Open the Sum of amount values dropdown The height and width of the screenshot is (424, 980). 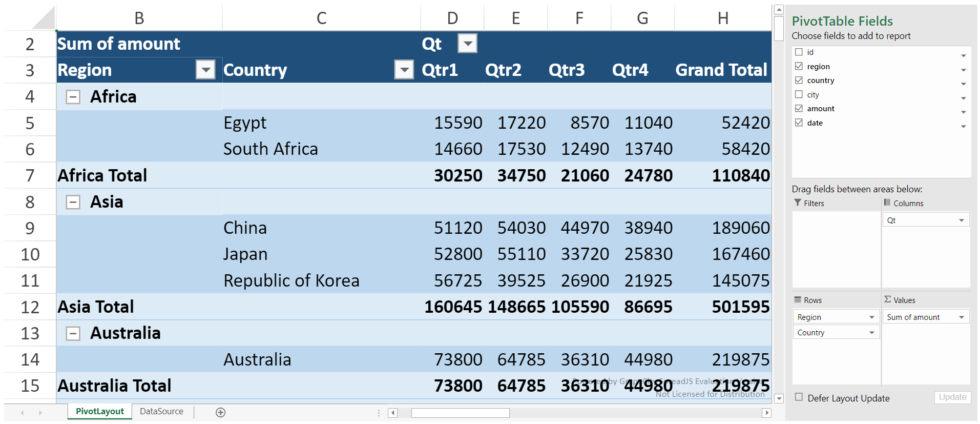(962, 317)
